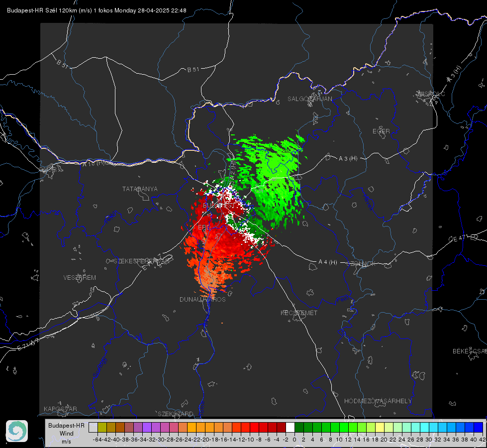Click the SALGOTARJAN city label

(x=309, y=99)
